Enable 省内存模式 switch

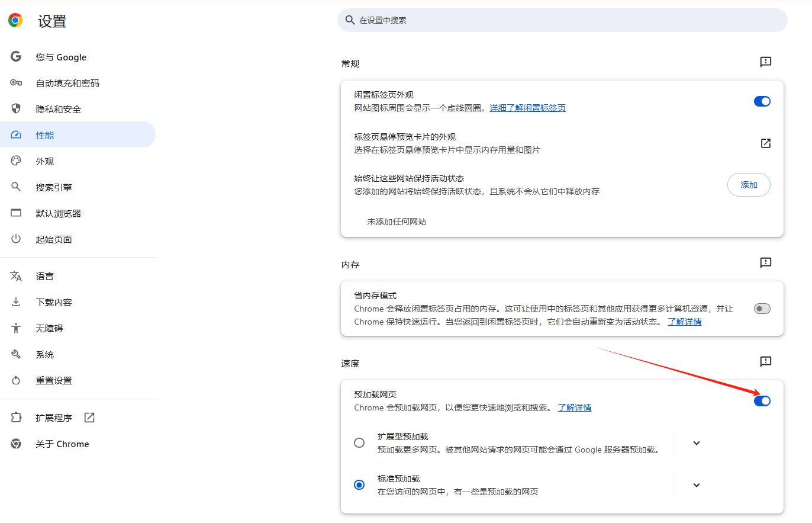[762, 309]
